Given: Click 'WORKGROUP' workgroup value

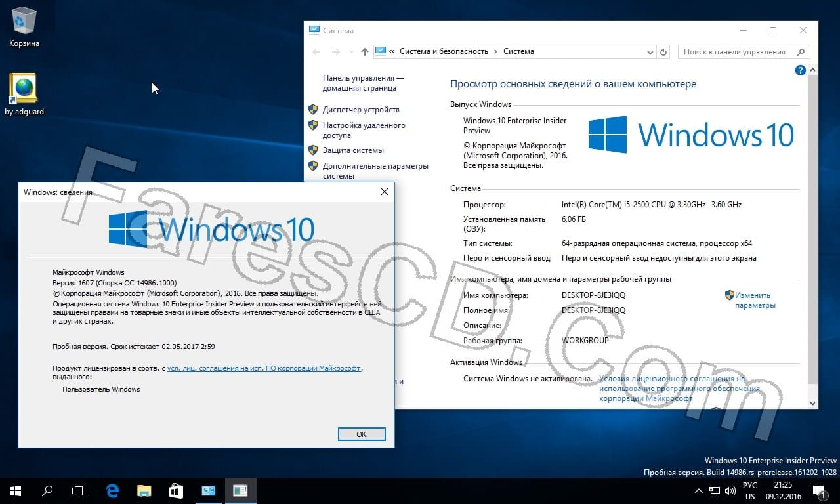Looking at the screenshot, I should (x=585, y=341).
